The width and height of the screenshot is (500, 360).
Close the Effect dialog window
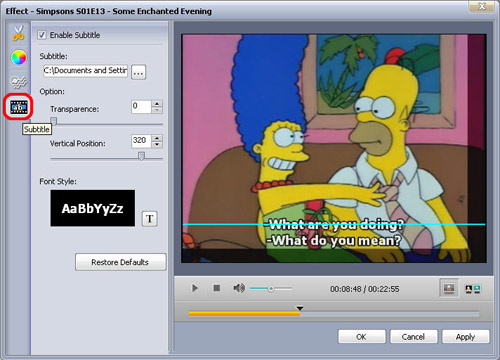point(482,7)
